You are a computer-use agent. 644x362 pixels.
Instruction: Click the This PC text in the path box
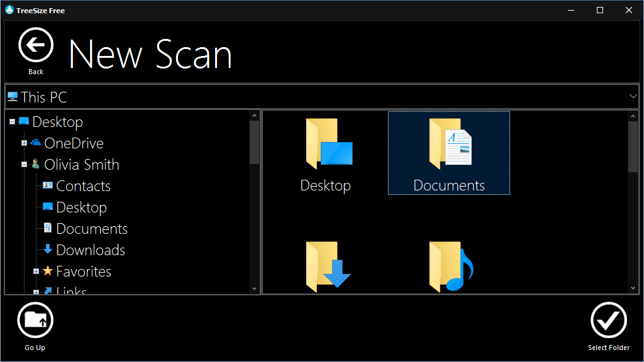click(x=44, y=97)
